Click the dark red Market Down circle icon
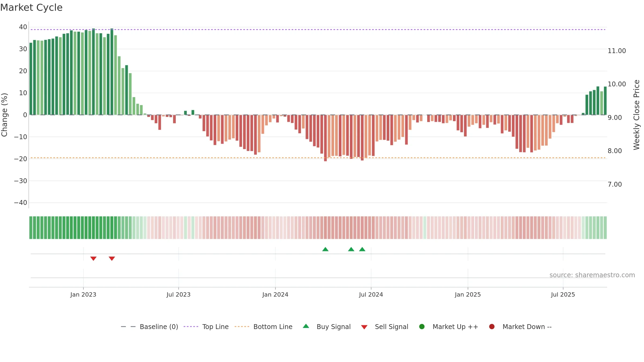This screenshot has width=644, height=362. click(492, 327)
